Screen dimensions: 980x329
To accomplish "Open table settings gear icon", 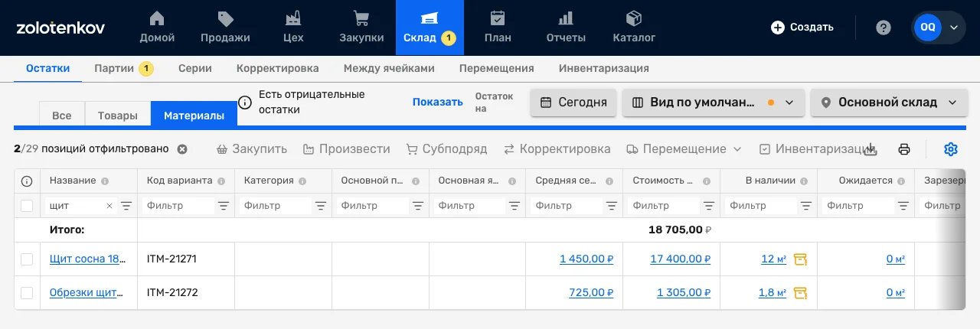I will point(951,149).
